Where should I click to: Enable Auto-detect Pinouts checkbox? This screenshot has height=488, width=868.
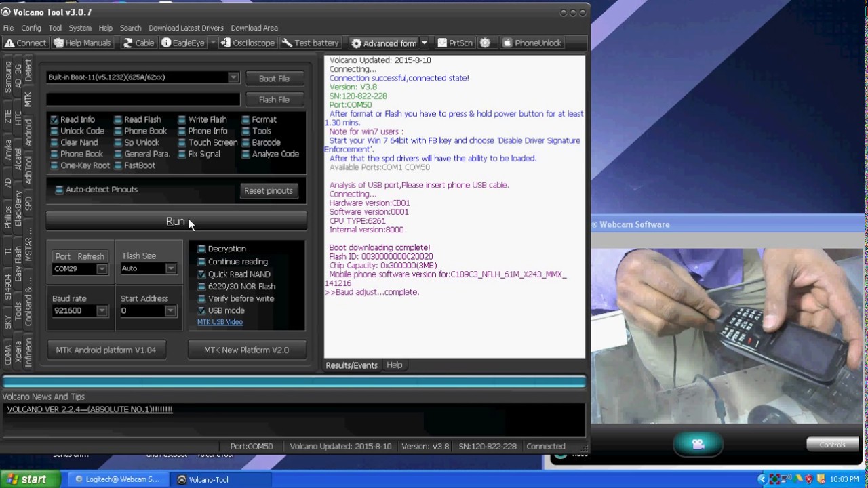[60, 190]
